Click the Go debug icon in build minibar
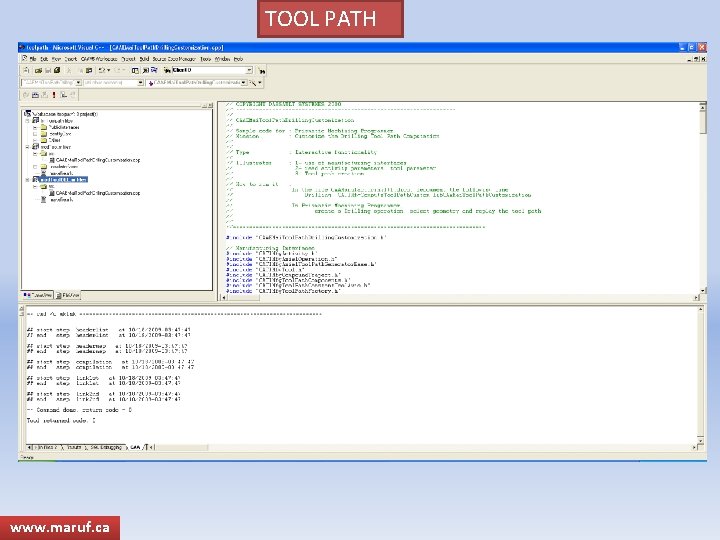720x540 pixels. point(63,95)
